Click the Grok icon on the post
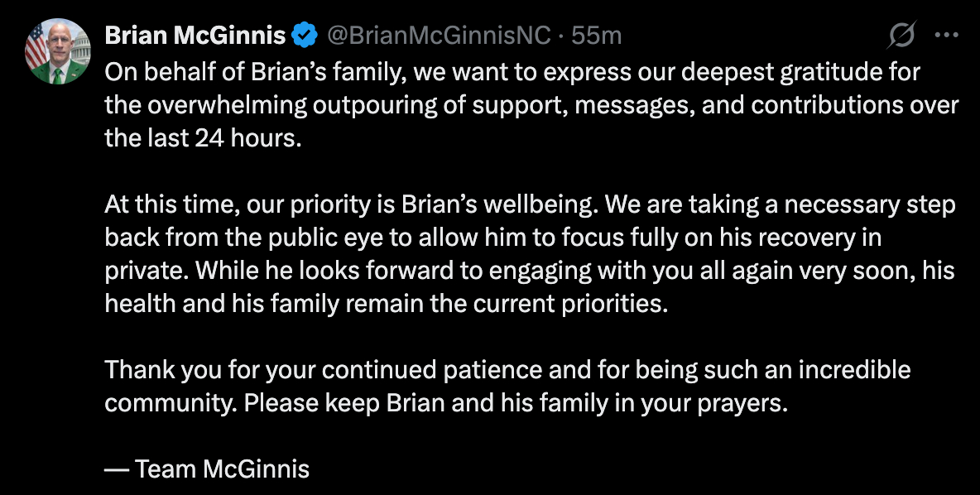980x495 pixels. pyautogui.click(x=901, y=36)
